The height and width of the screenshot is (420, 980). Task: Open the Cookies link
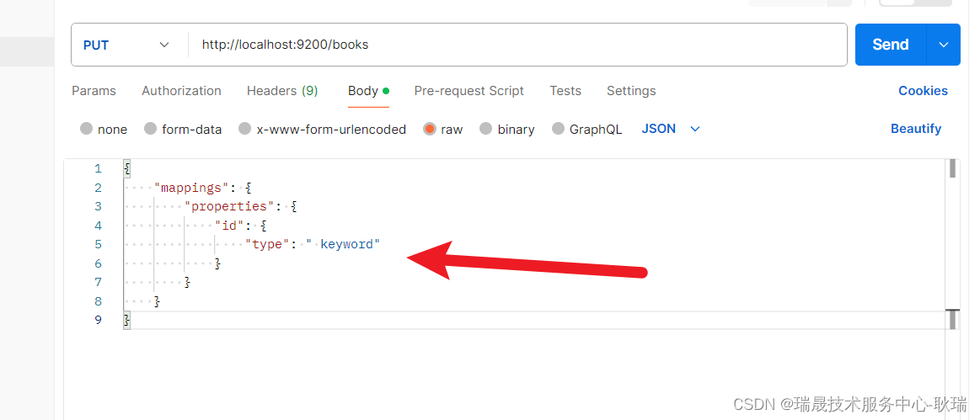coord(924,91)
